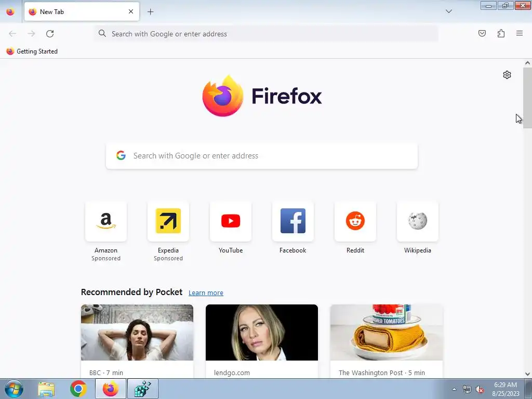The height and width of the screenshot is (399, 532).
Task: Reload the current page
Action: [x=50, y=34]
